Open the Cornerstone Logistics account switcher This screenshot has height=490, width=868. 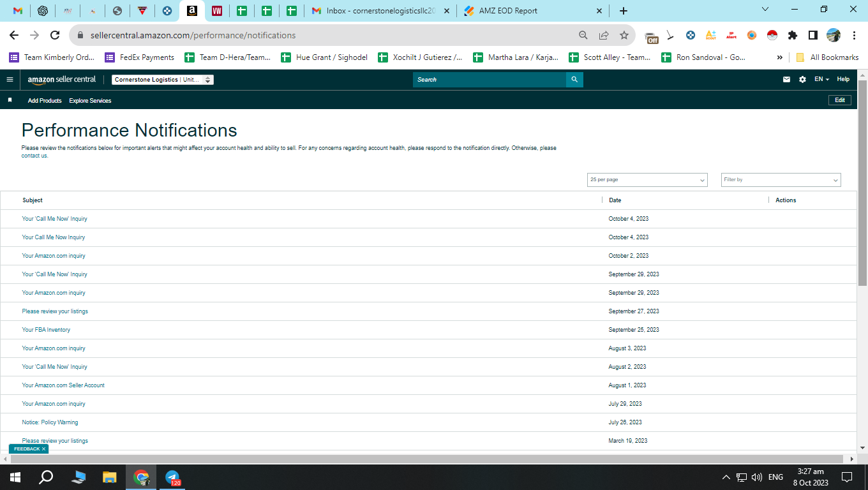pyautogui.click(x=163, y=80)
